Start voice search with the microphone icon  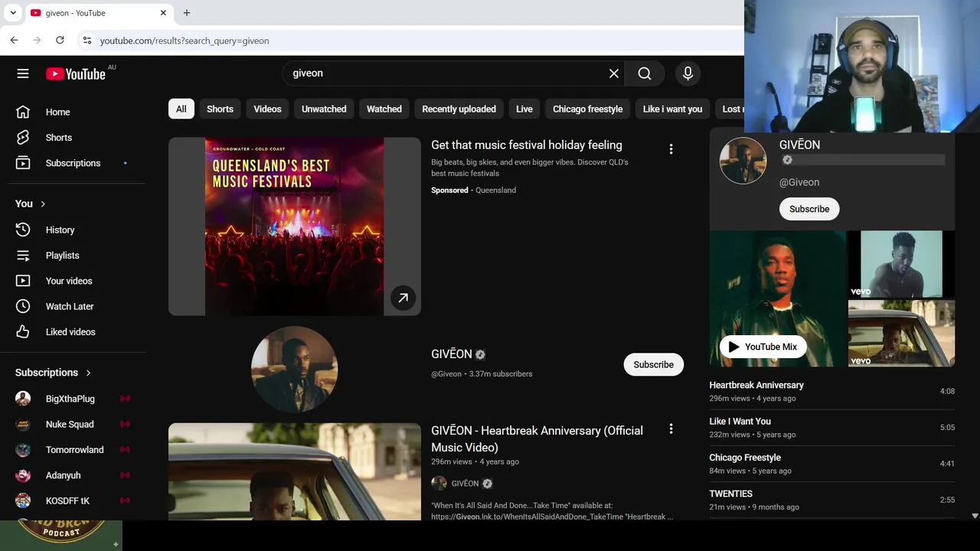coord(688,73)
